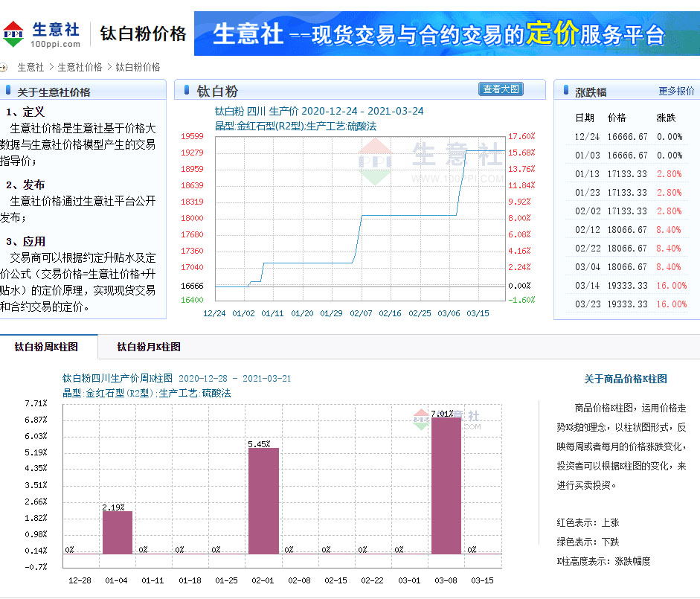Viewport: 700px width, 599px height.
Task: Click the 03-15 label on weekly K chart
Action: [x=482, y=580]
